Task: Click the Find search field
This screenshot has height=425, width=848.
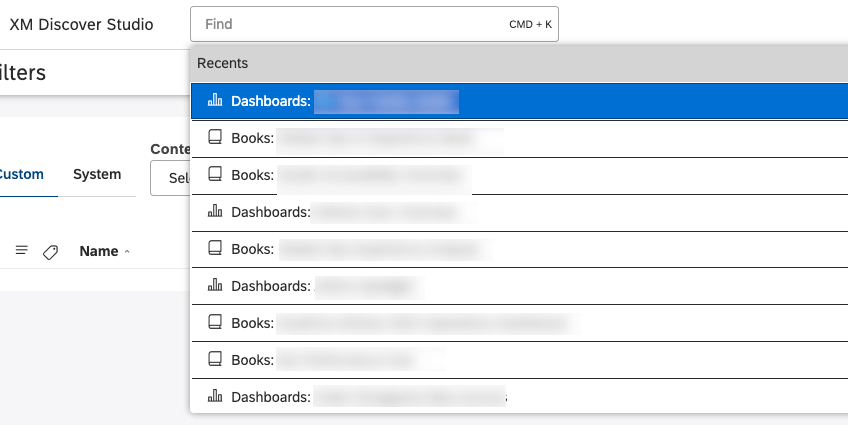Action: pos(350,24)
